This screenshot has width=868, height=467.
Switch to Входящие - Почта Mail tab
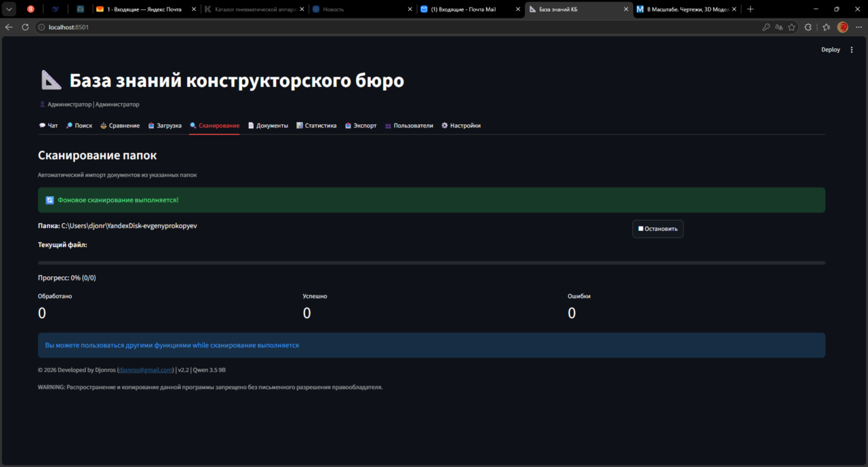pyautogui.click(x=463, y=10)
